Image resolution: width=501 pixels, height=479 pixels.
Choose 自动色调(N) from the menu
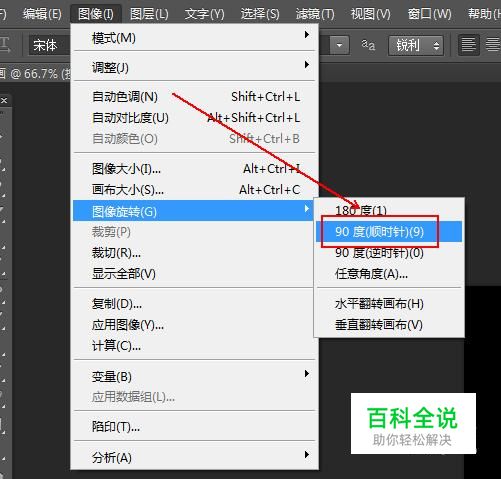[194, 97]
